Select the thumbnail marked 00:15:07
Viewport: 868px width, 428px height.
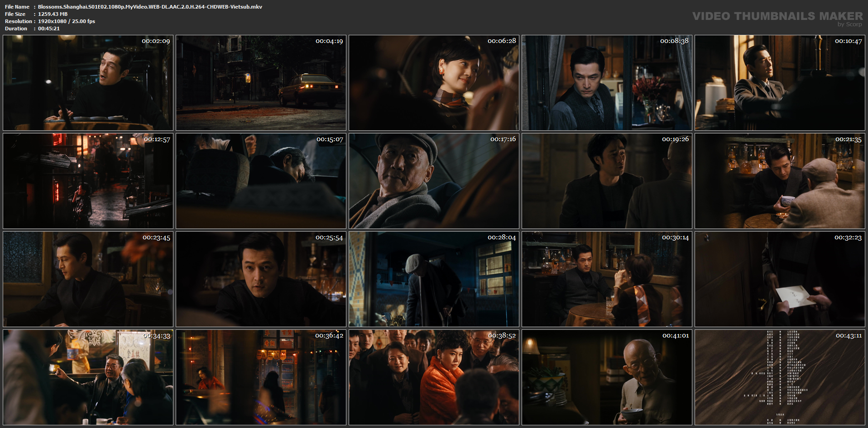[261, 181]
